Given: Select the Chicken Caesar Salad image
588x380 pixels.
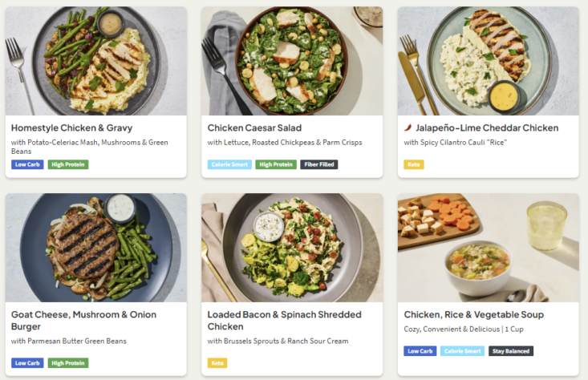Looking at the screenshot, I should point(292,61).
